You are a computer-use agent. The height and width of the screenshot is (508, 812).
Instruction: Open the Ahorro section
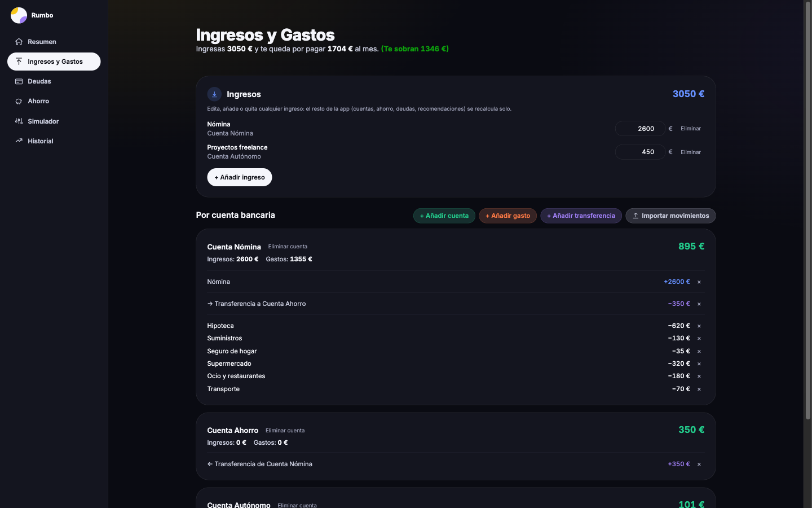tap(54, 101)
